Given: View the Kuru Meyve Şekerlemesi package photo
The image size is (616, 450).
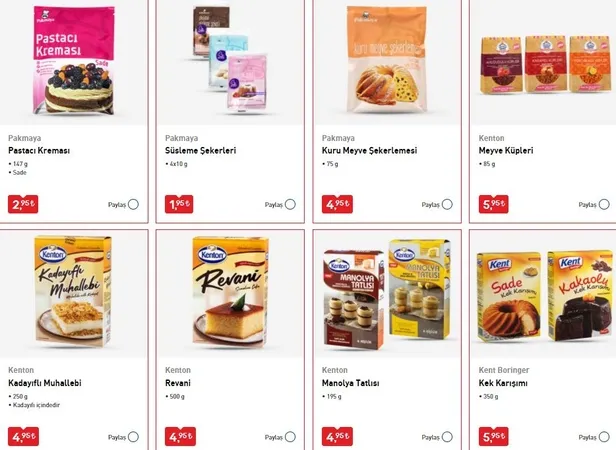Looking at the screenshot, I should tap(387, 60).
